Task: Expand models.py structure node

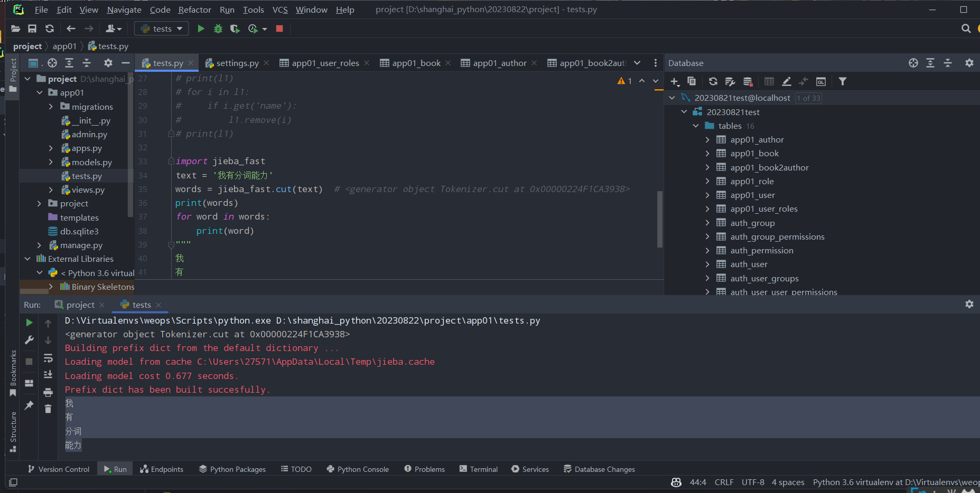Action: [51, 162]
